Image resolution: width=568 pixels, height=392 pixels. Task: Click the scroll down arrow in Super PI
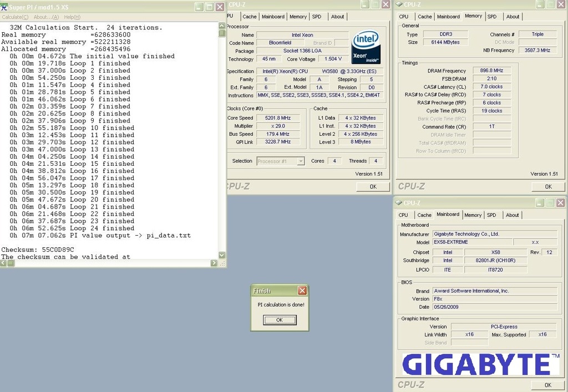tap(222, 255)
